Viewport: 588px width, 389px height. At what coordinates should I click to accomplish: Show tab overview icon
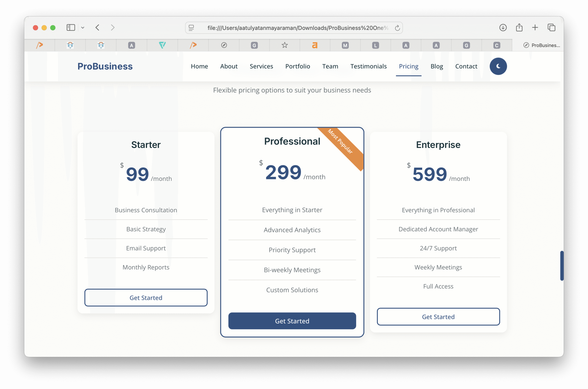[551, 28]
